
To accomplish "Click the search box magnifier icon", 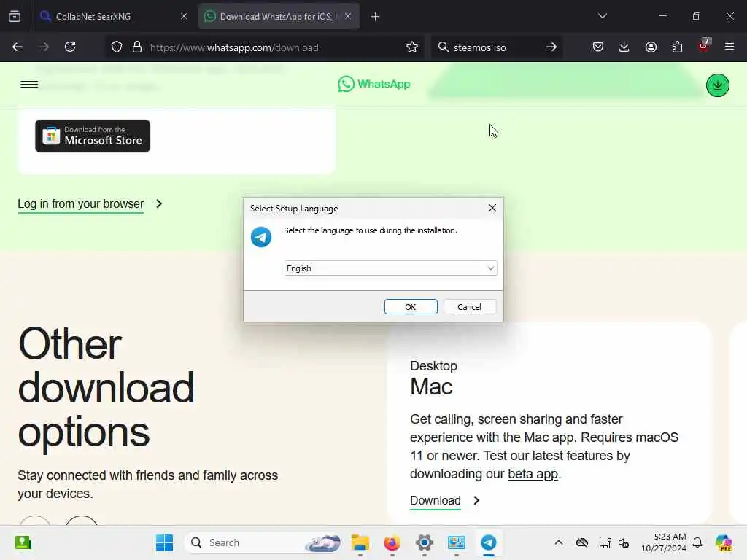I will (x=443, y=47).
